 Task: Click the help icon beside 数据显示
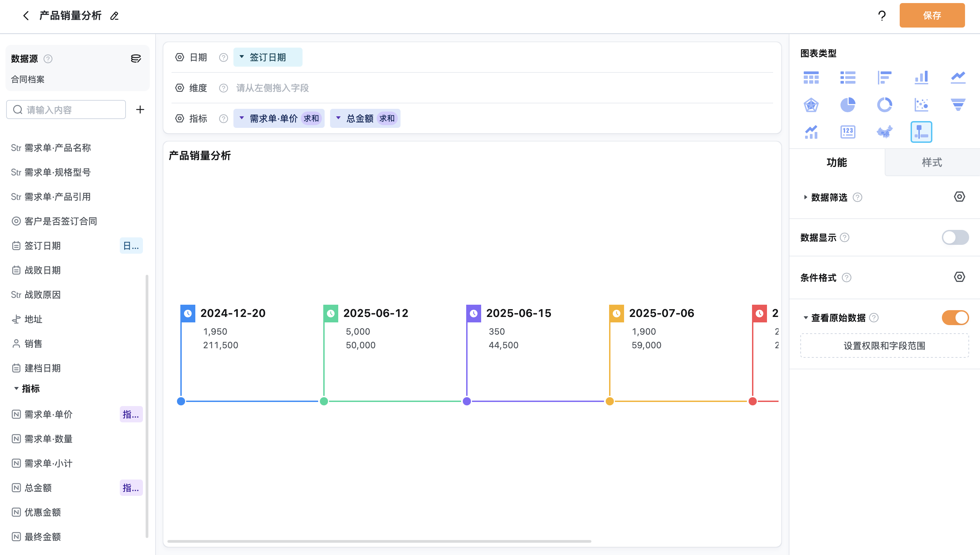[x=845, y=237]
